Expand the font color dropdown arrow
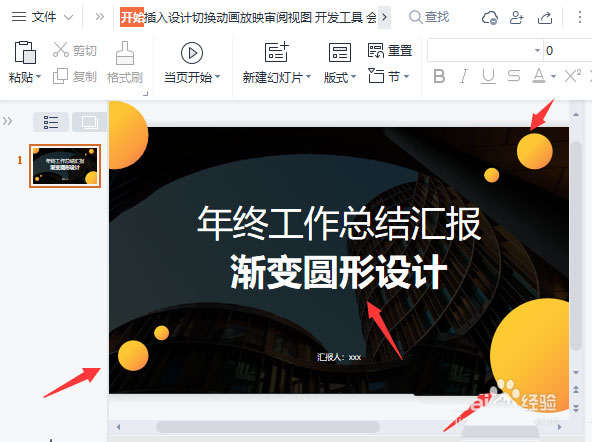The height and width of the screenshot is (442, 592). [x=553, y=77]
